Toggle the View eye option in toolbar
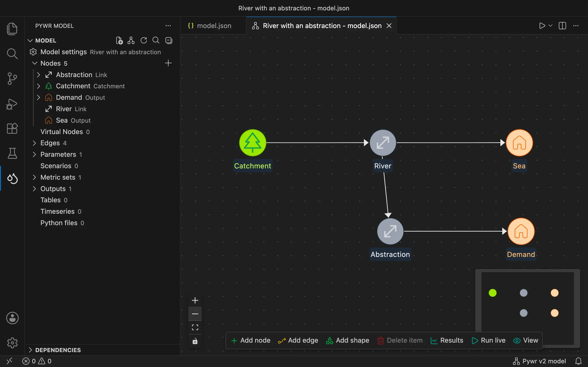This screenshot has width=588, height=367. click(x=526, y=340)
